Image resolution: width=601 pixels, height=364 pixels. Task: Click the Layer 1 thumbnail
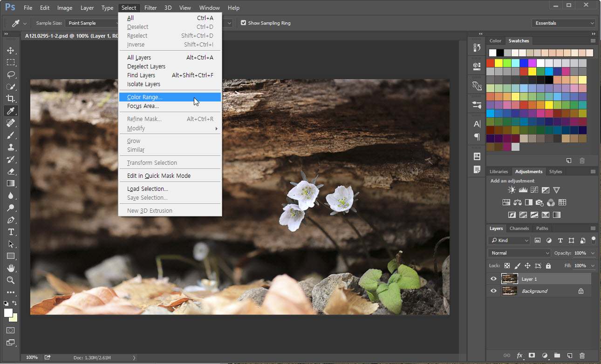point(510,279)
